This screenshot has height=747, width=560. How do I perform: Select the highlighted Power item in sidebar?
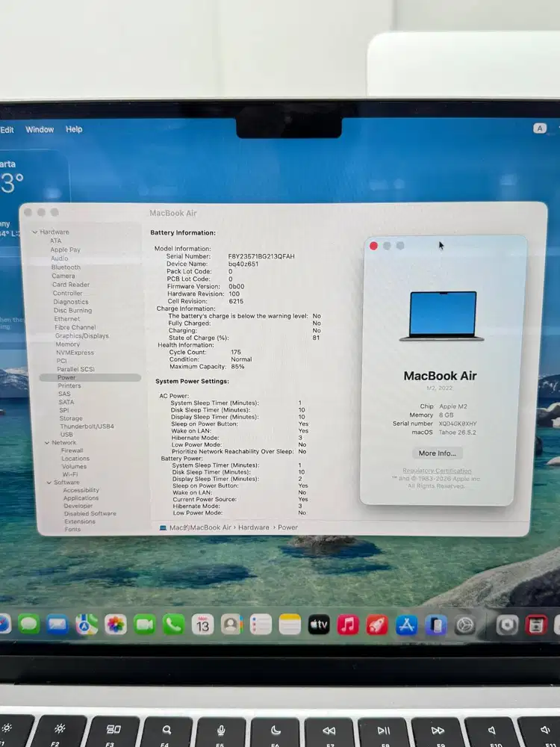(x=90, y=377)
